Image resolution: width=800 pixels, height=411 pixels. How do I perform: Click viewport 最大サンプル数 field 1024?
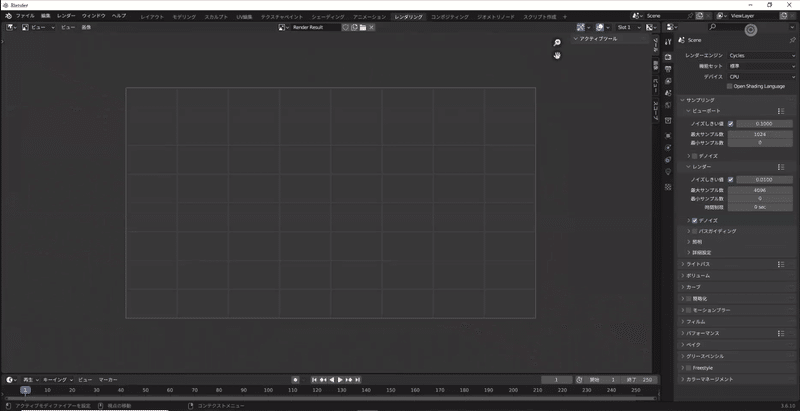tap(760, 134)
